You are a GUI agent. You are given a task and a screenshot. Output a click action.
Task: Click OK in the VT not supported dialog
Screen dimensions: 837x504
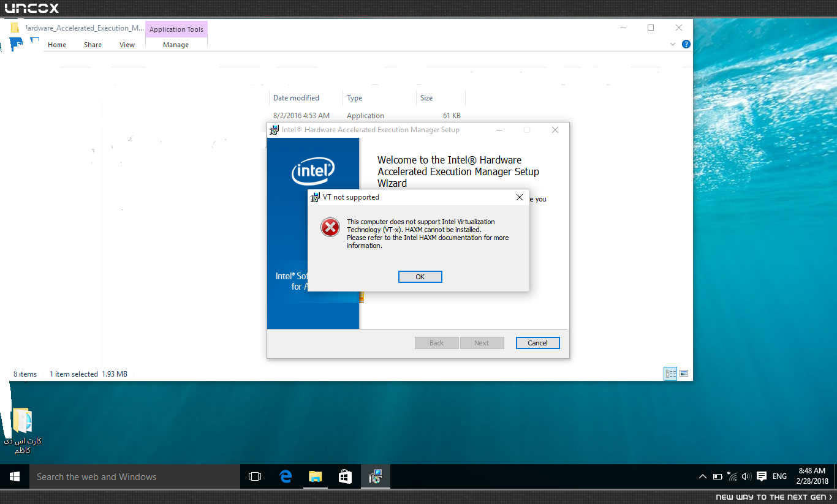tap(420, 277)
